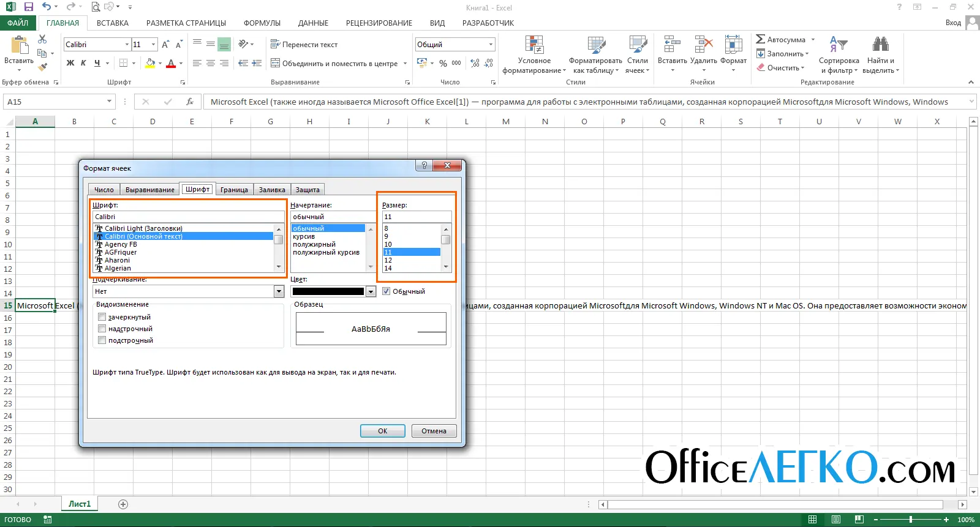The image size is (980, 527).
Task: Switch to the Граница tab in dialog
Action: click(234, 190)
